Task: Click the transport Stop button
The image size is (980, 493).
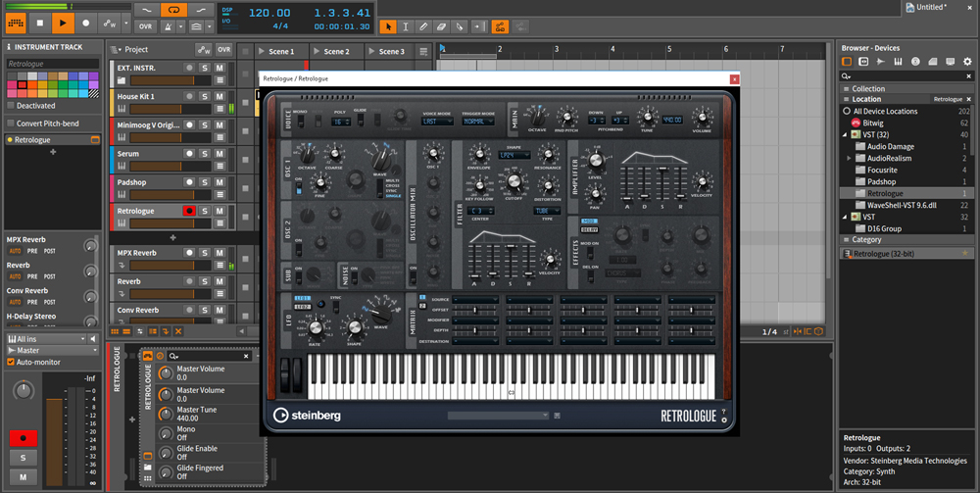Action: click(40, 22)
